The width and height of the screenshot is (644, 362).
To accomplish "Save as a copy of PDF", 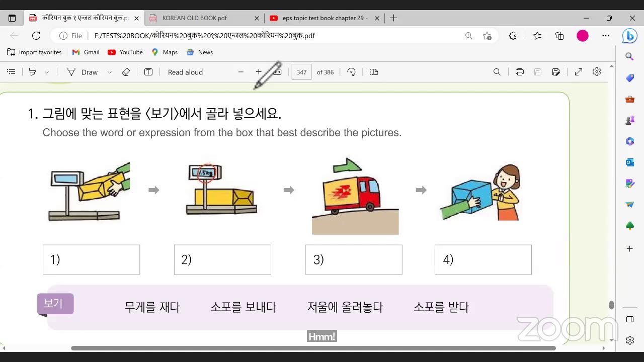I will 556,72.
